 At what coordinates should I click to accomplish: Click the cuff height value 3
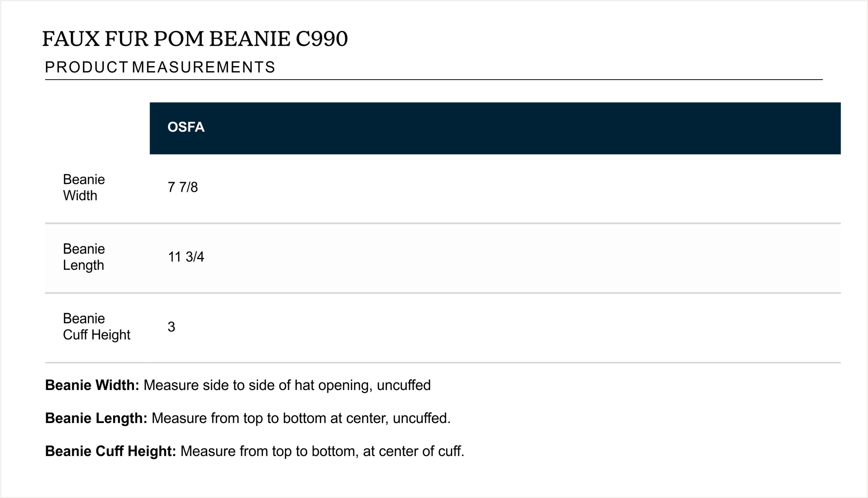click(171, 326)
